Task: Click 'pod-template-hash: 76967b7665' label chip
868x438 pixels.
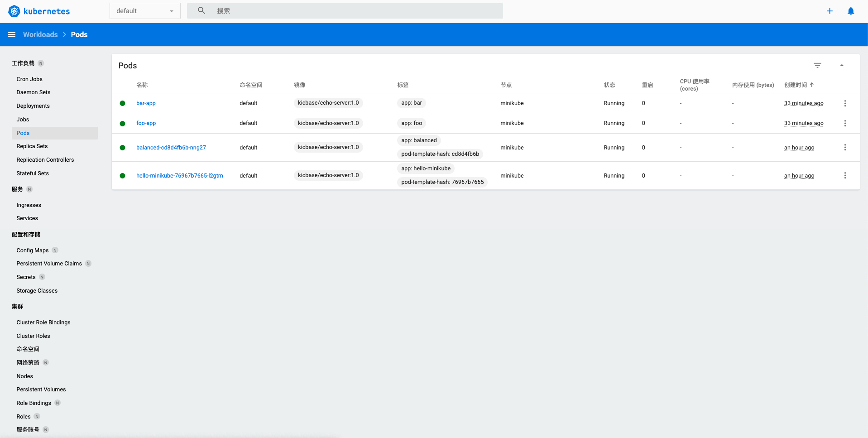Action: click(x=442, y=182)
